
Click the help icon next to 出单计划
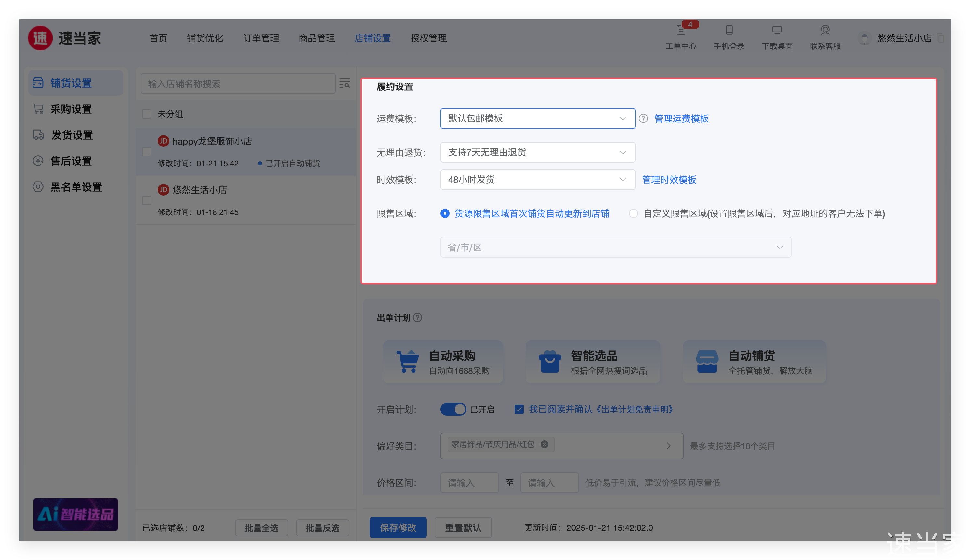418,318
